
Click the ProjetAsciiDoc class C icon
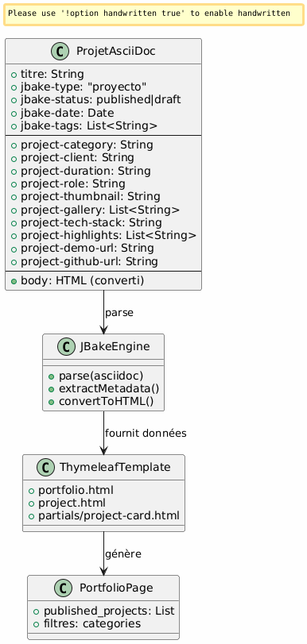tap(61, 52)
